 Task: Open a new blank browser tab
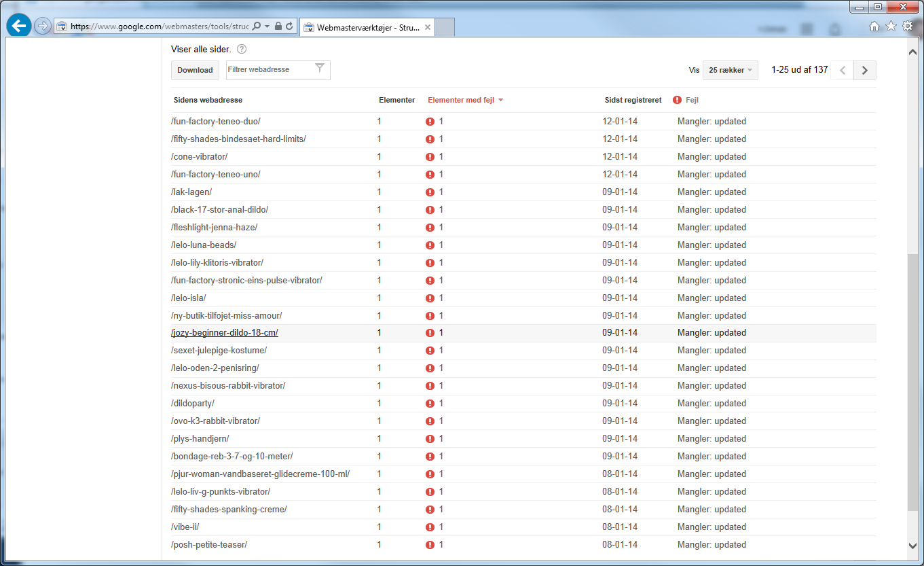[x=445, y=28]
